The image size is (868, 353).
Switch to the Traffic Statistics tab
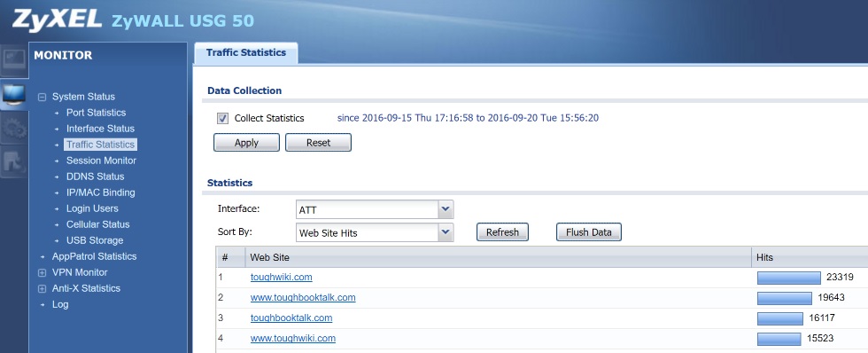[x=246, y=52]
